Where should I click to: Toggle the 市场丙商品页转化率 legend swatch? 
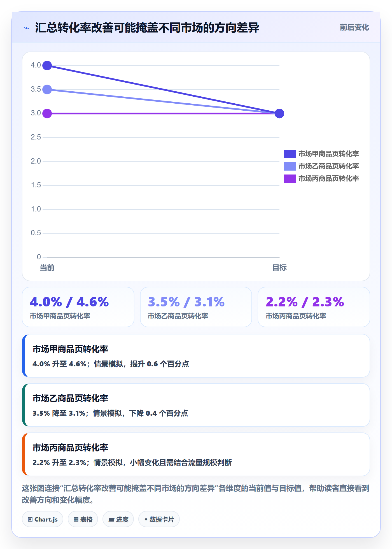pos(290,178)
